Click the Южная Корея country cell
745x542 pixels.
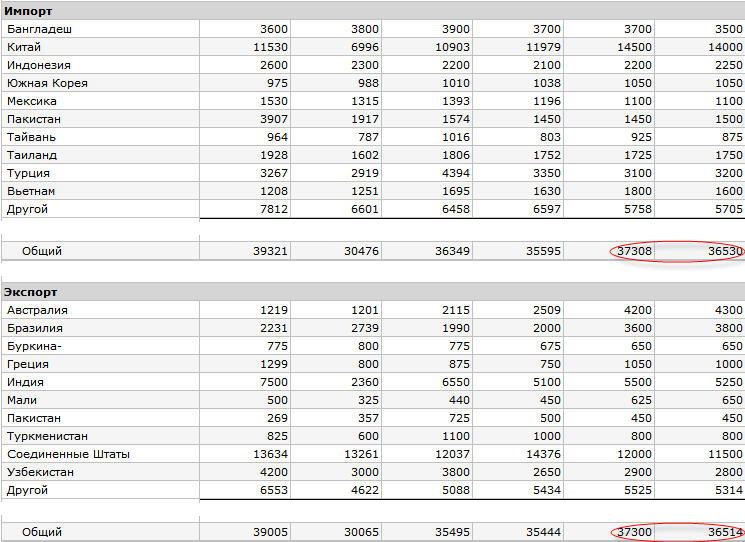[47, 83]
